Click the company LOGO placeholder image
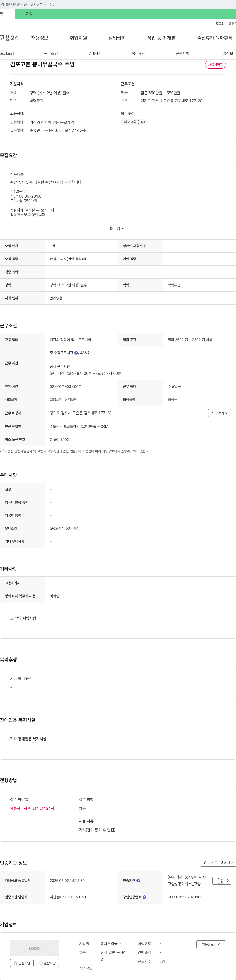This screenshot has width=236, height=980. point(34,948)
